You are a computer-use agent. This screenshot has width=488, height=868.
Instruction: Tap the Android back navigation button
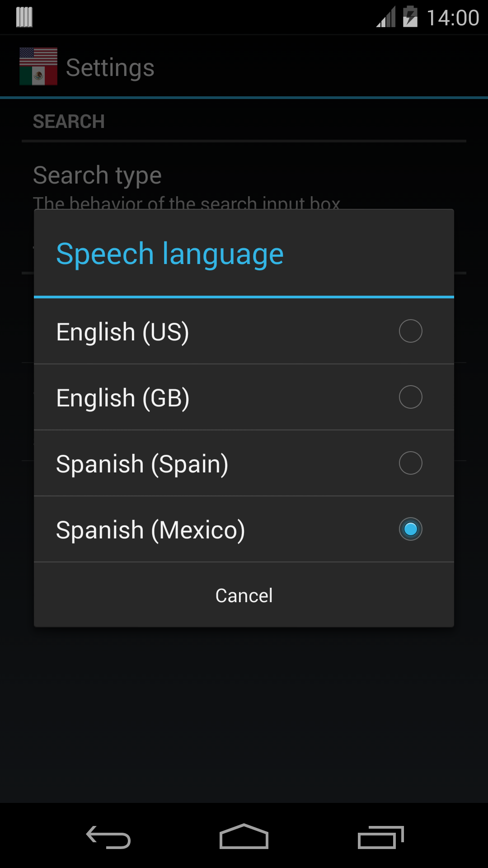pyautogui.click(x=108, y=837)
